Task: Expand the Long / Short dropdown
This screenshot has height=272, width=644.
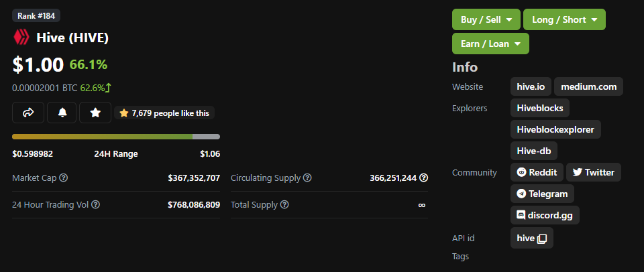Action: [564, 19]
